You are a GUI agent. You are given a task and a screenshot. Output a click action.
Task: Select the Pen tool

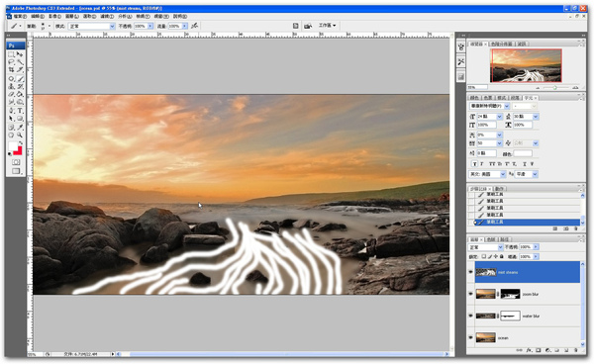coord(11,111)
